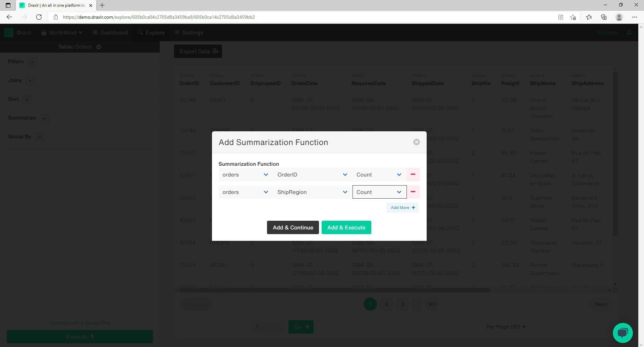Click the Register link

[x=607, y=32]
